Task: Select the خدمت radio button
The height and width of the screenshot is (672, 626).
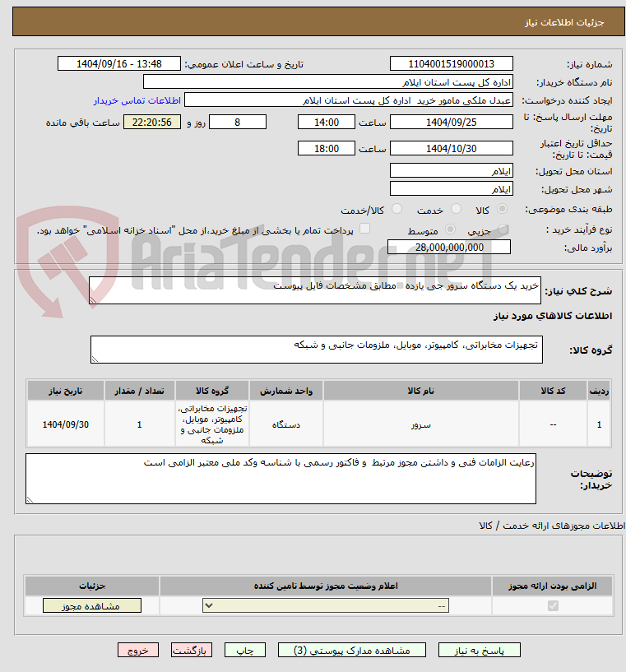Action: [456, 209]
